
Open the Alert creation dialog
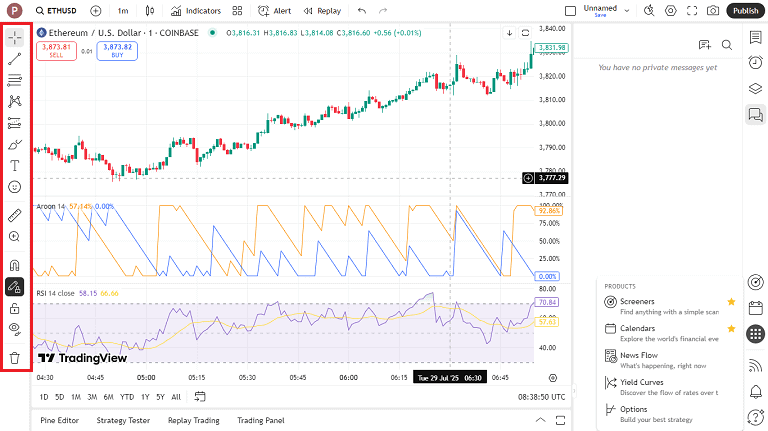(273, 11)
